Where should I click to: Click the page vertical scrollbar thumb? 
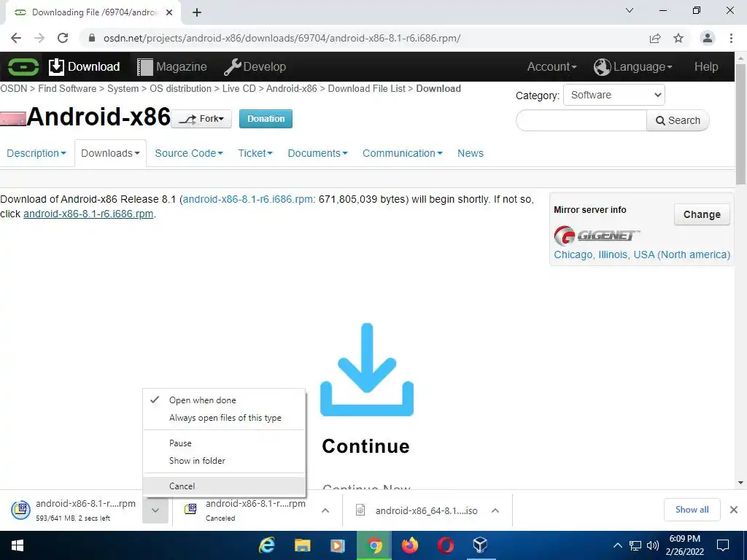pos(740,122)
